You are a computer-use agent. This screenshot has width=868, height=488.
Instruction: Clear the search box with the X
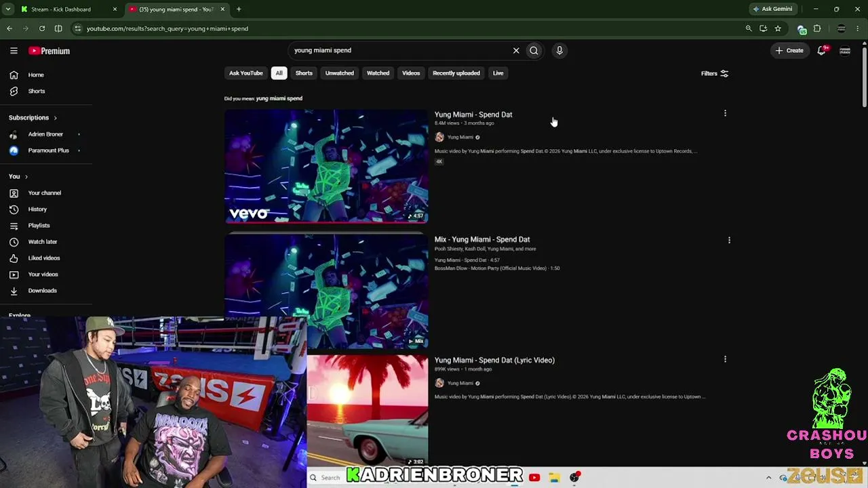point(516,50)
